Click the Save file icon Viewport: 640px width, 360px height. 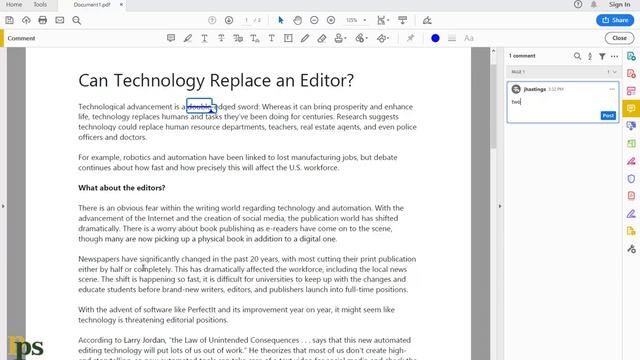[9, 20]
